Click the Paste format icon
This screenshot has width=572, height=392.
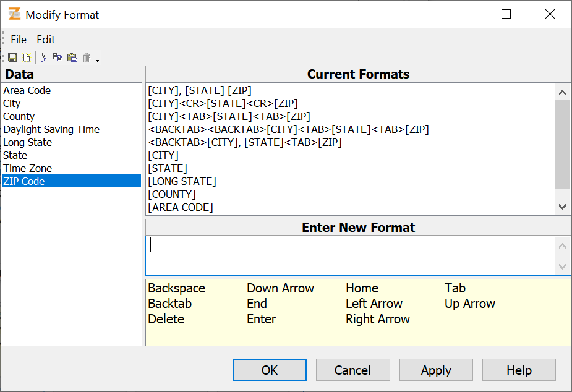point(72,57)
